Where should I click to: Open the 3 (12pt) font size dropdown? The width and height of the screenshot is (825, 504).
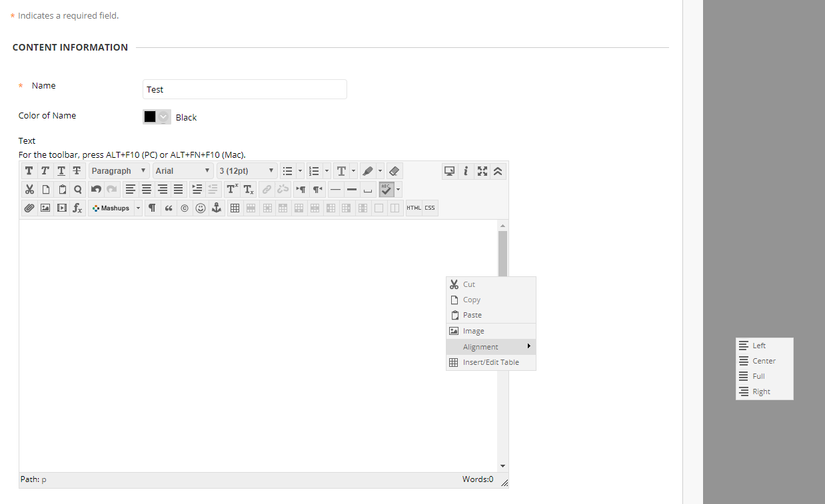247,171
